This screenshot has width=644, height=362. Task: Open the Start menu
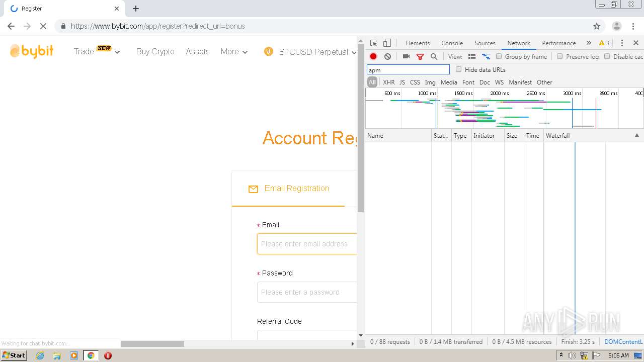click(14, 355)
